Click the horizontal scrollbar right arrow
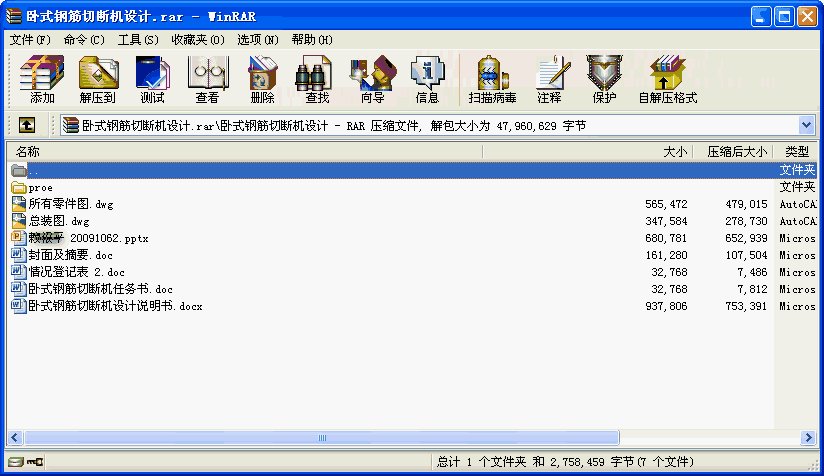Viewport: 824px width, 476px height. 806,438
